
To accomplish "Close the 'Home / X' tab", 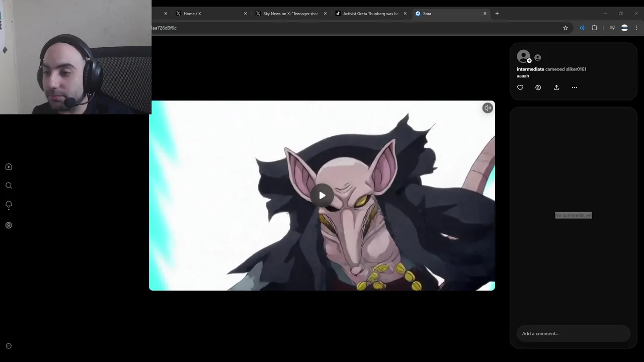I will (x=246, y=14).
